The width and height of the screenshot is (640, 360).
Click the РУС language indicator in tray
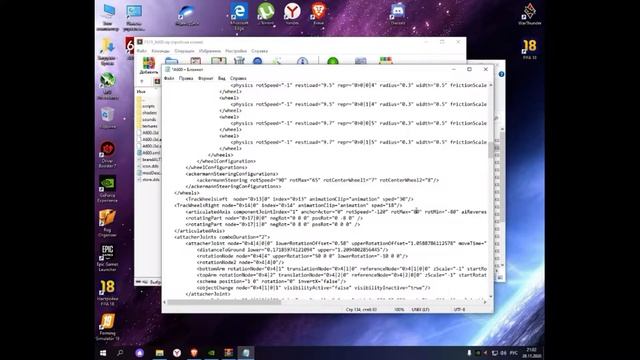pyautogui.click(x=514, y=353)
